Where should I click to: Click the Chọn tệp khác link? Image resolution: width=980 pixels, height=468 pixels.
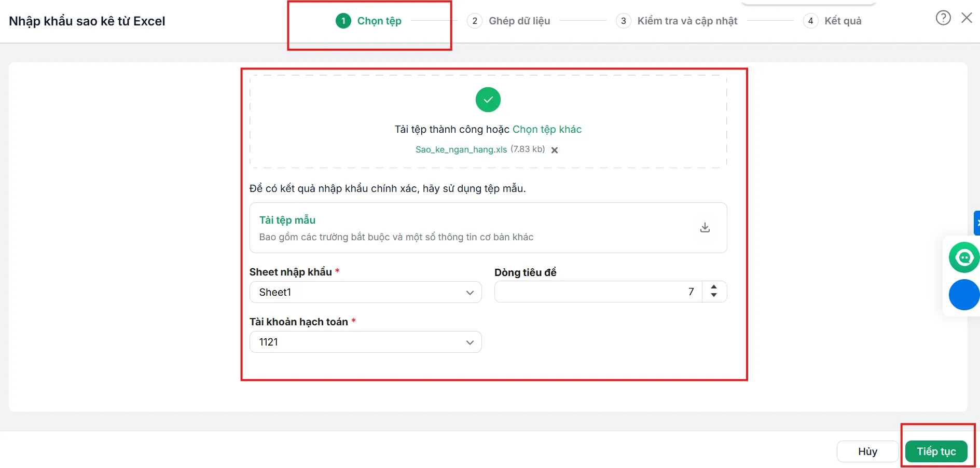tap(547, 129)
